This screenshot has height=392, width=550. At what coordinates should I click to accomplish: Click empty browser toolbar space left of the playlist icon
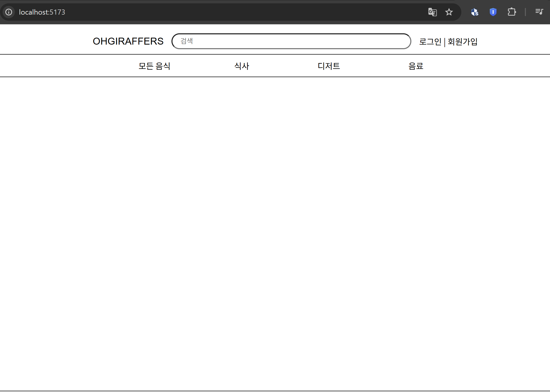click(x=531, y=12)
